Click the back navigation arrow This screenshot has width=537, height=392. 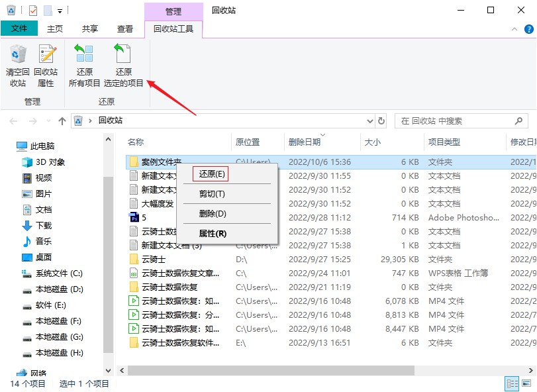click(12, 121)
